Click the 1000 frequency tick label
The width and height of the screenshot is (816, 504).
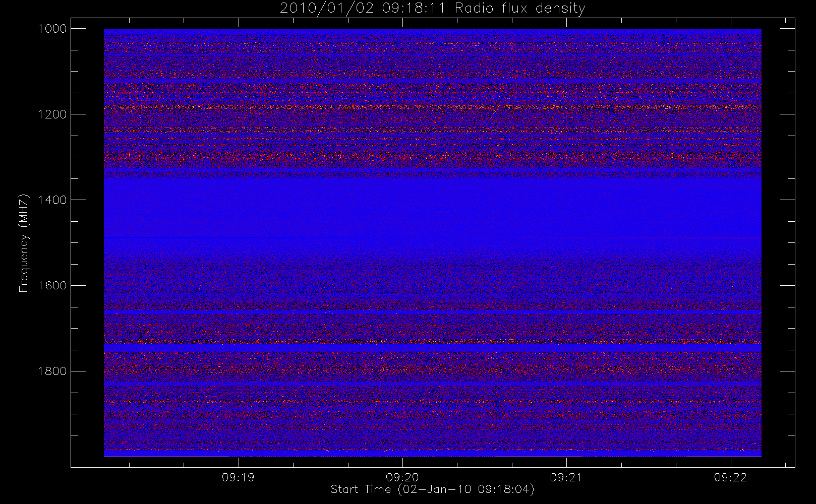coord(52,29)
